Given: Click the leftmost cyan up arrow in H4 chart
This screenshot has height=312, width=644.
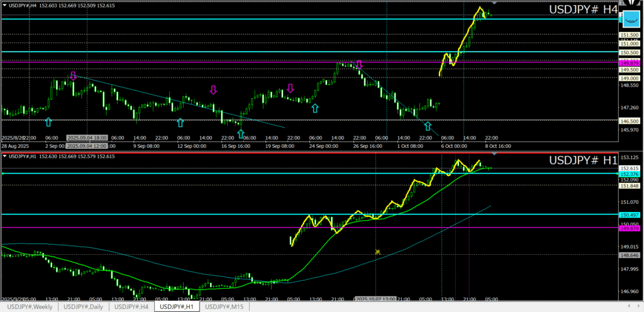Looking at the screenshot, I should tap(48, 121).
